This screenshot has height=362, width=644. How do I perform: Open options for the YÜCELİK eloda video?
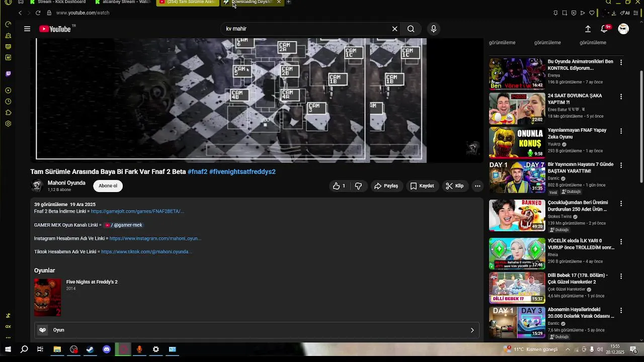(621, 242)
